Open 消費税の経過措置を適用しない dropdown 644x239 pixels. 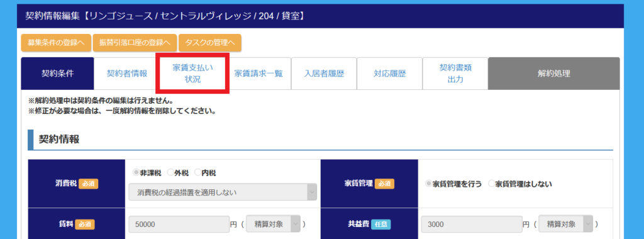[x=223, y=192]
